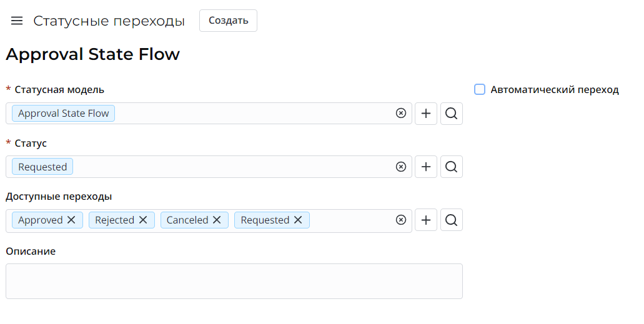Viewport: 644px width, 324px height.
Task: Remove the Rejected transition tag
Action: point(143,220)
